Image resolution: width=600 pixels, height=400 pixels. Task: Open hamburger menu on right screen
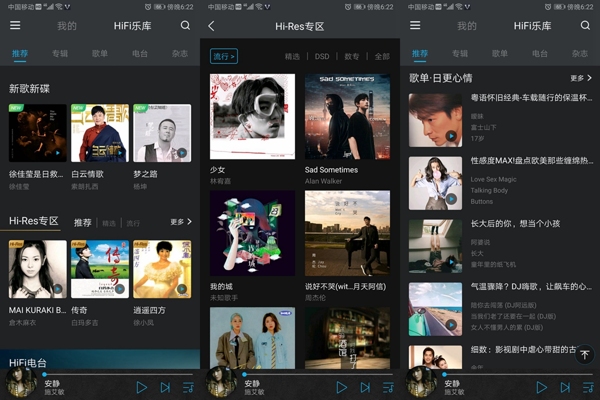tap(415, 25)
